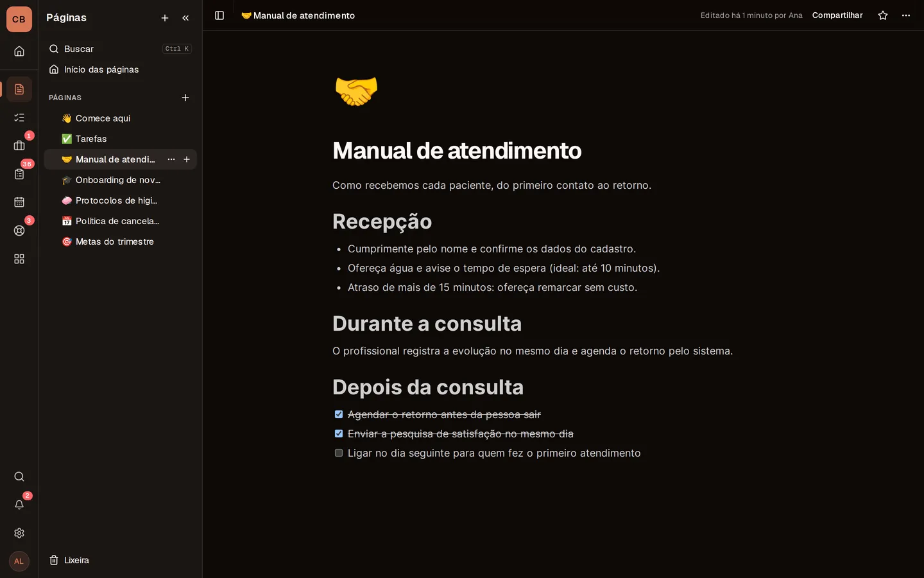
Task: Open the Metas do trimestre page
Action: (x=121, y=241)
